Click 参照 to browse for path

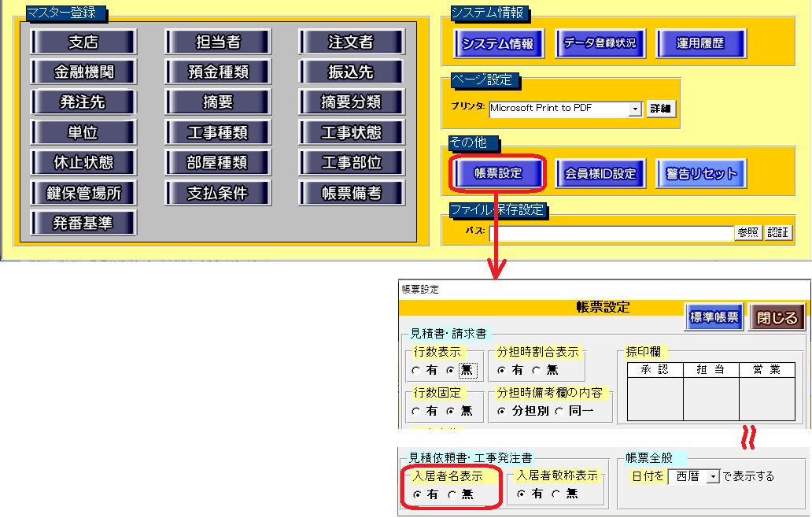point(747,233)
